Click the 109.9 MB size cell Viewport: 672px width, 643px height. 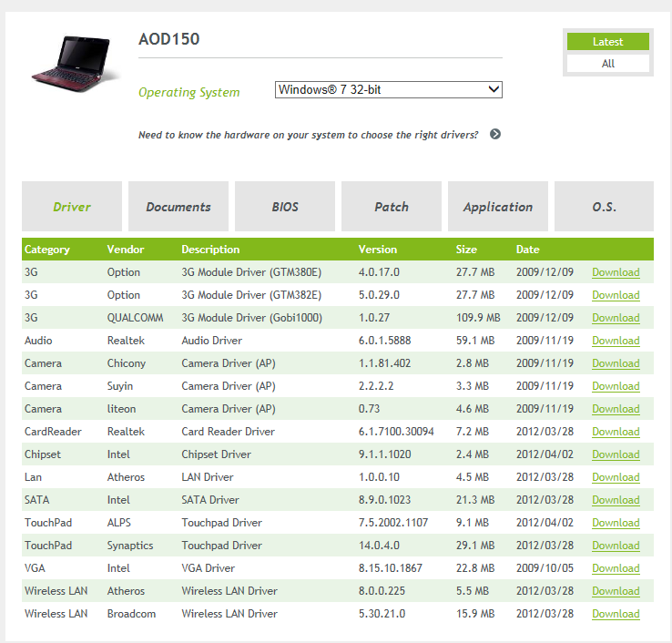pos(478,318)
